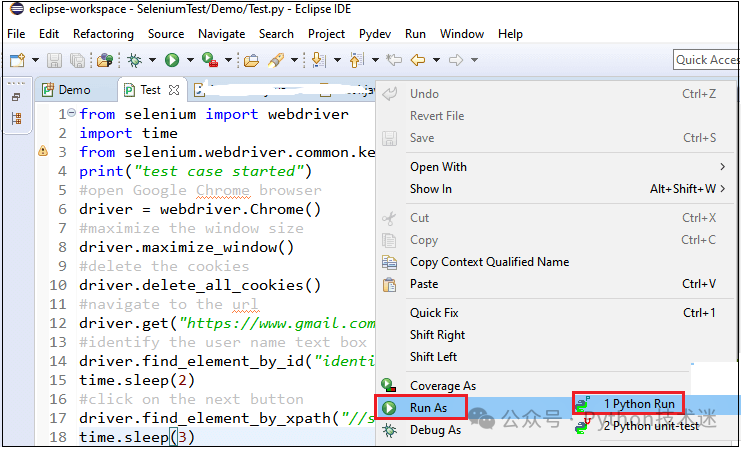Expand the Run toolbar dropdown arrow

click(190, 60)
